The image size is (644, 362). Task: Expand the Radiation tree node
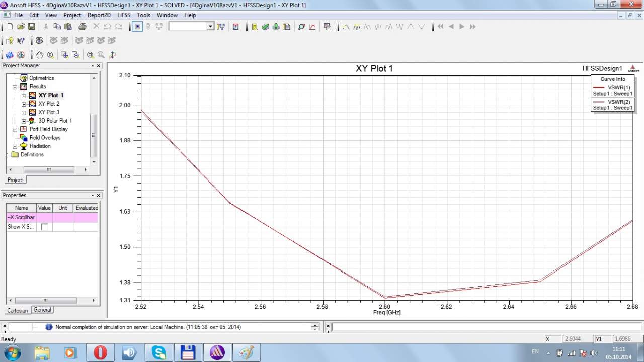coord(15,146)
